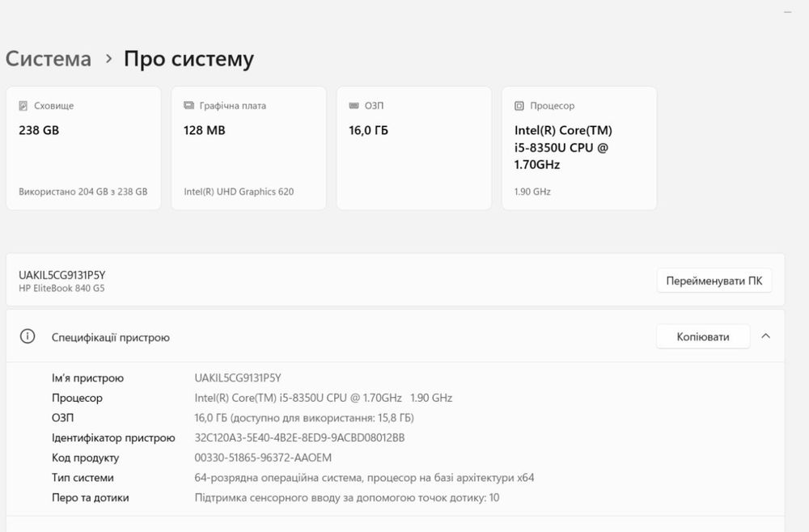The image size is (809, 532).
Task: Click the info icon beside Специфікації пристрою
Action: [28, 337]
